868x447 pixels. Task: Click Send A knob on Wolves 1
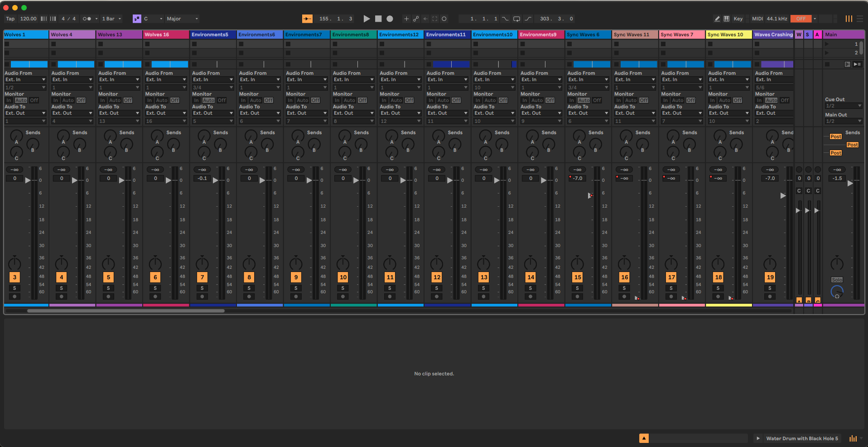pyautogui.click(x=16, y=135)
